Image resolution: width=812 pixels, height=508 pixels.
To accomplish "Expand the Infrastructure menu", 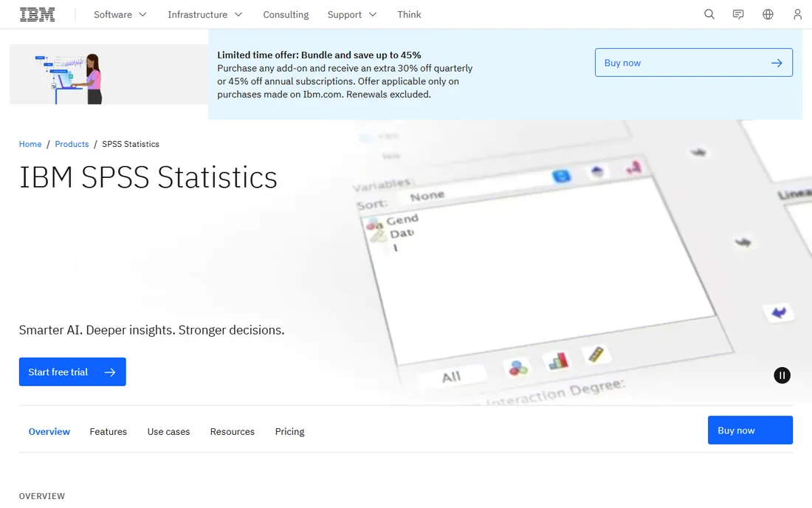I will [204, 15].
